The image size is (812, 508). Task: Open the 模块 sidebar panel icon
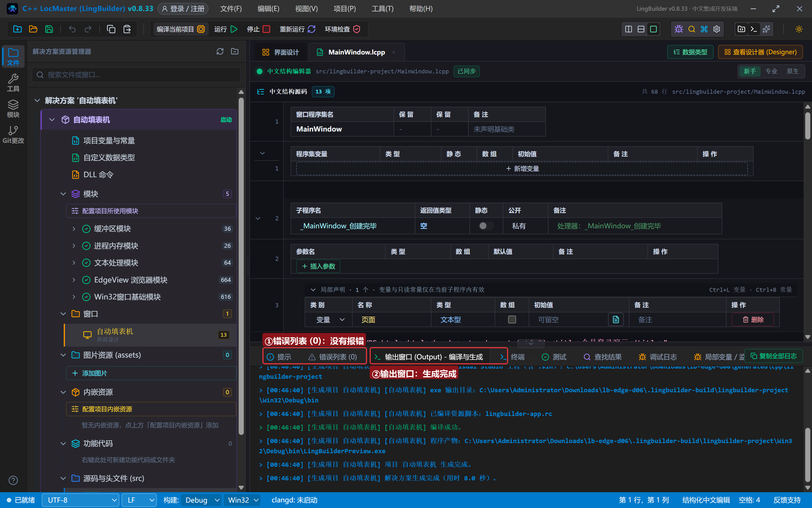tap(13, 109)
